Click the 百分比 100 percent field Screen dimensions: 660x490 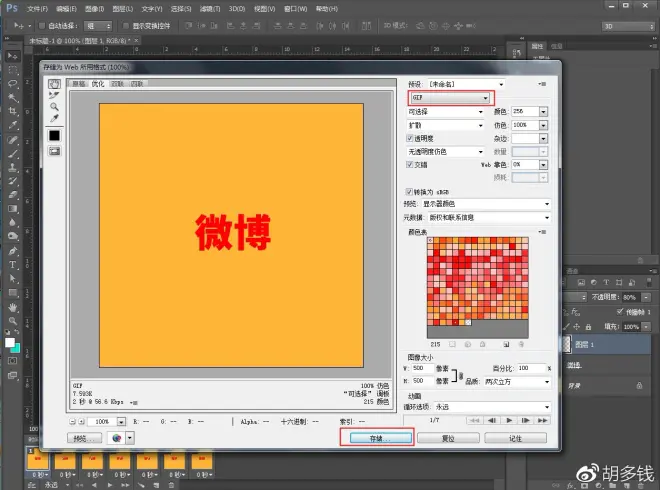coord(531,368)
